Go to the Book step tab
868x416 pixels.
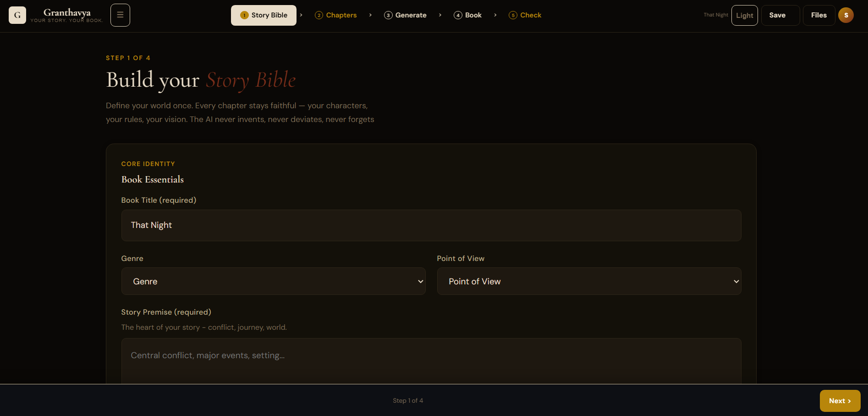467,15
